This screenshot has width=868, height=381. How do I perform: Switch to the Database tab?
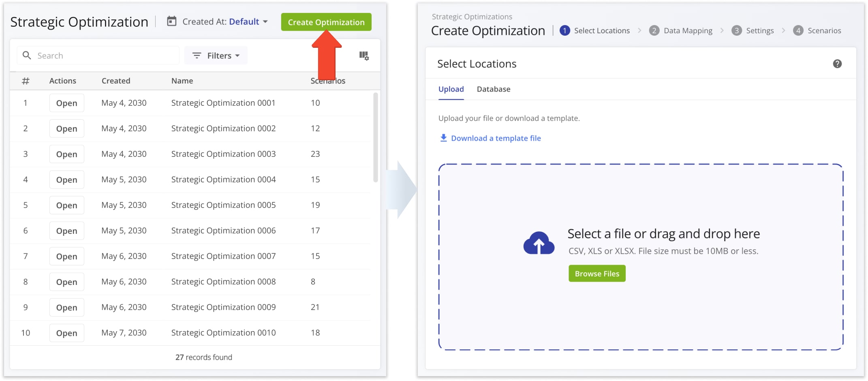point(493,89)
